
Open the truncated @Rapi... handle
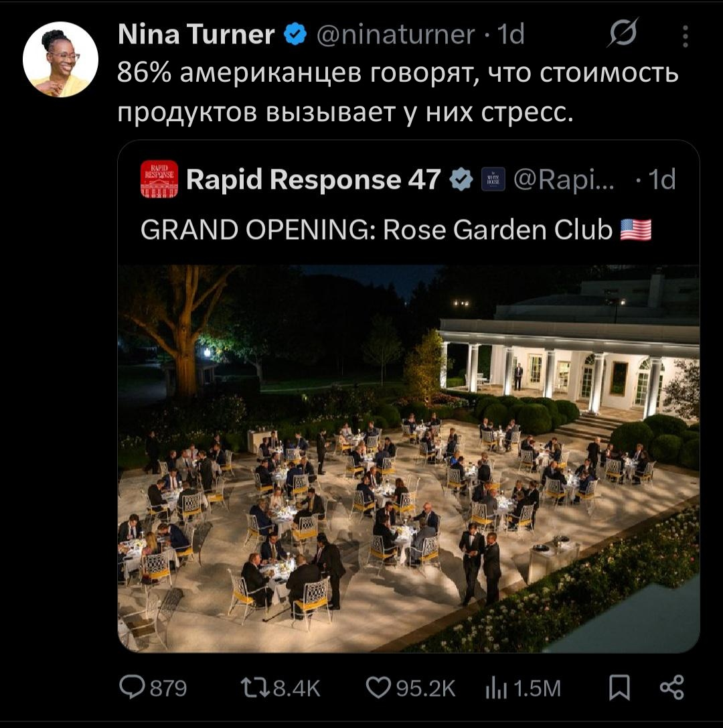(x=564, y=180)
